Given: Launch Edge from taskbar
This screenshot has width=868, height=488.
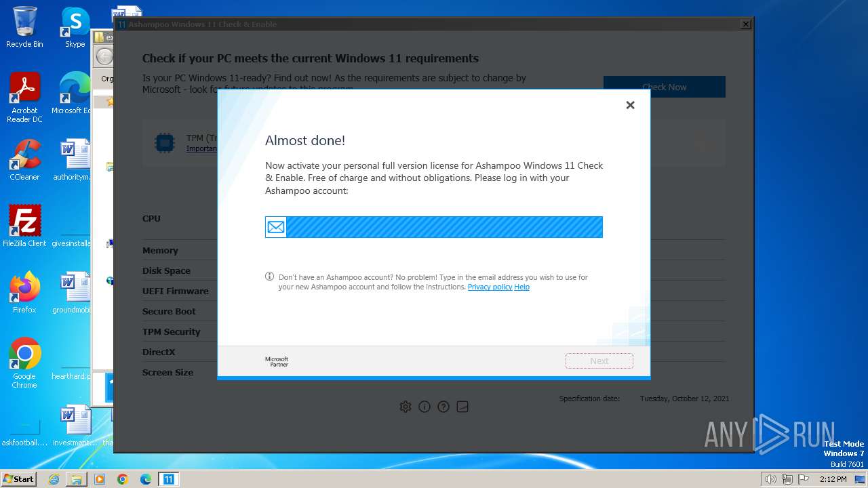Looking at the screenshot, I should tap(146, 479).
